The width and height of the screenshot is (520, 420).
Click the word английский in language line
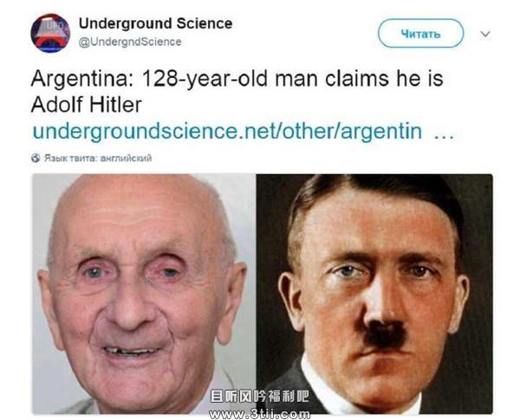tap(126, 158)
